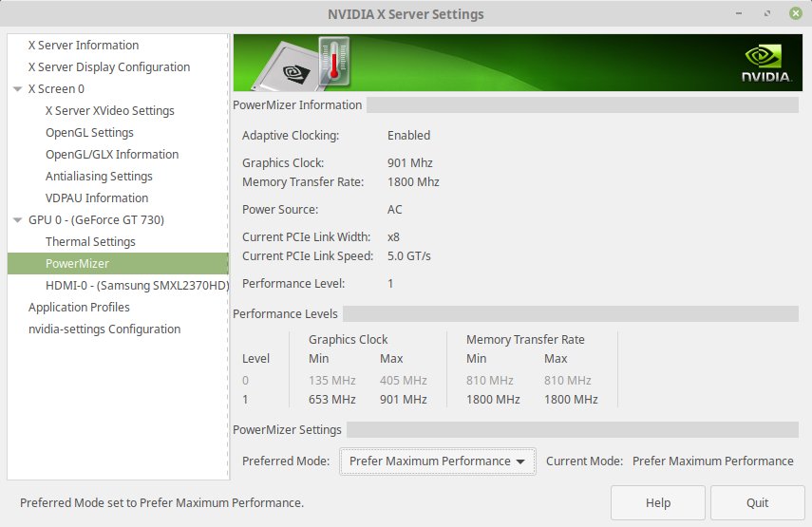The height and width of the screenshot is (527, 812).
Task: Minimize the NVIDIA X Server Settings window
Action: click(738, 14)
